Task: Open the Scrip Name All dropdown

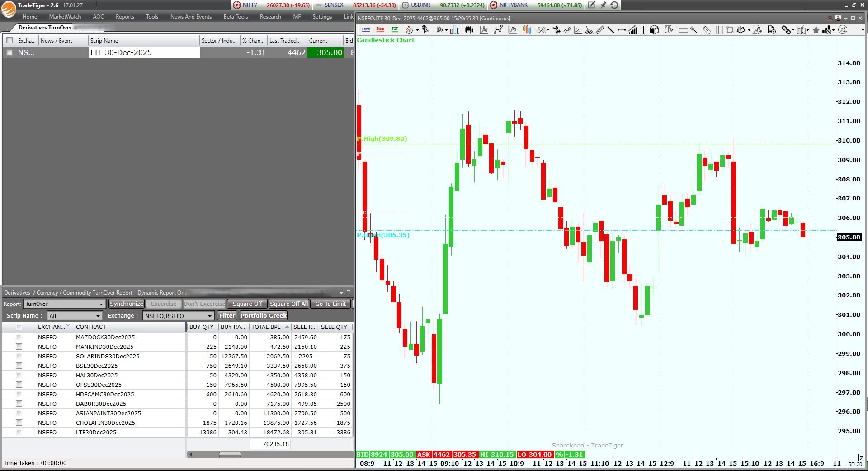Action: (75, 316)
